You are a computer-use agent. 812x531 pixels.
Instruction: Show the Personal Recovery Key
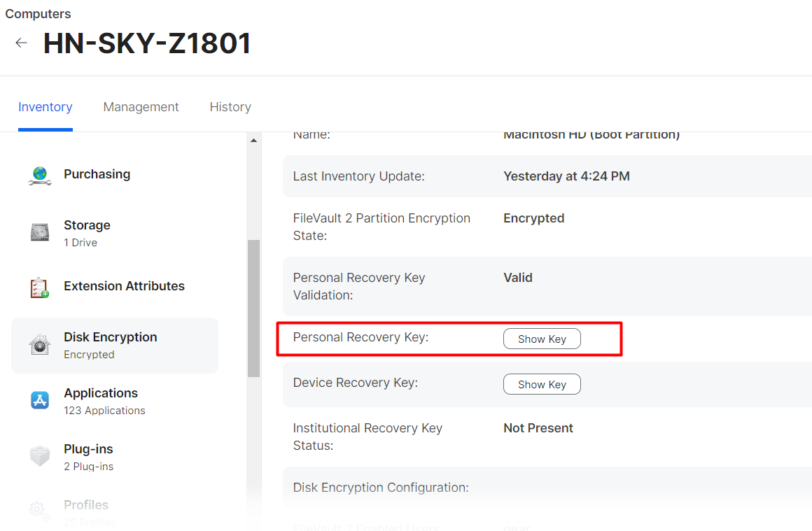tap(542, 339)
